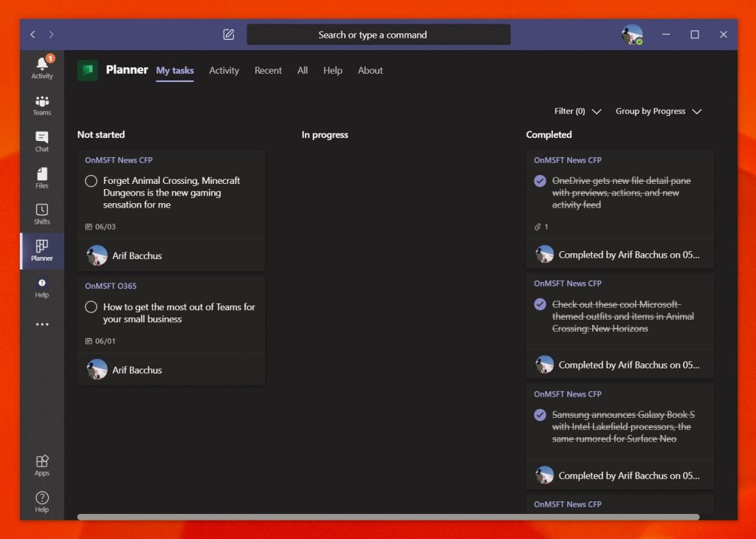The width and height of the screenshot is (756, 539).
Task: Click the green Planner app logo
Action: [88, 70]
